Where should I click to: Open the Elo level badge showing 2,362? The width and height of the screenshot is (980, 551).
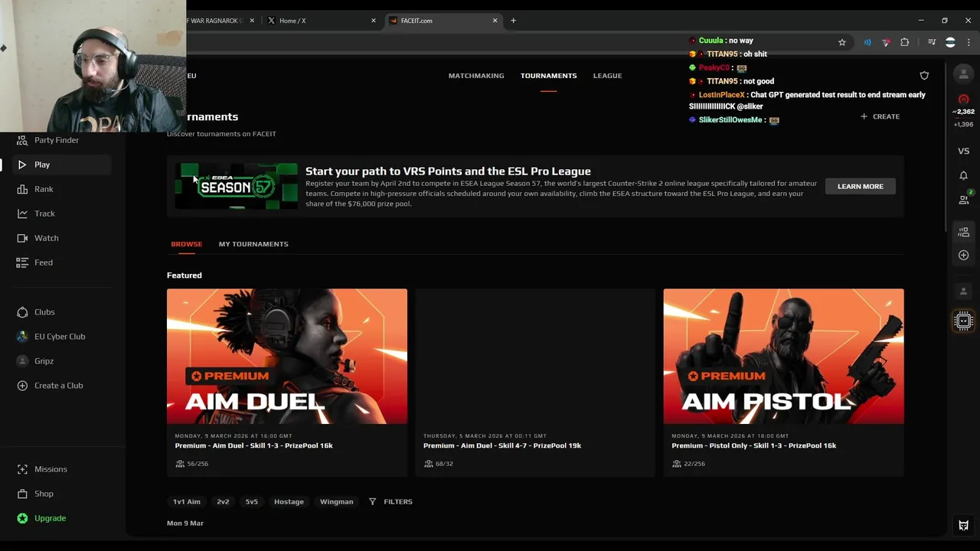(963, 106)
